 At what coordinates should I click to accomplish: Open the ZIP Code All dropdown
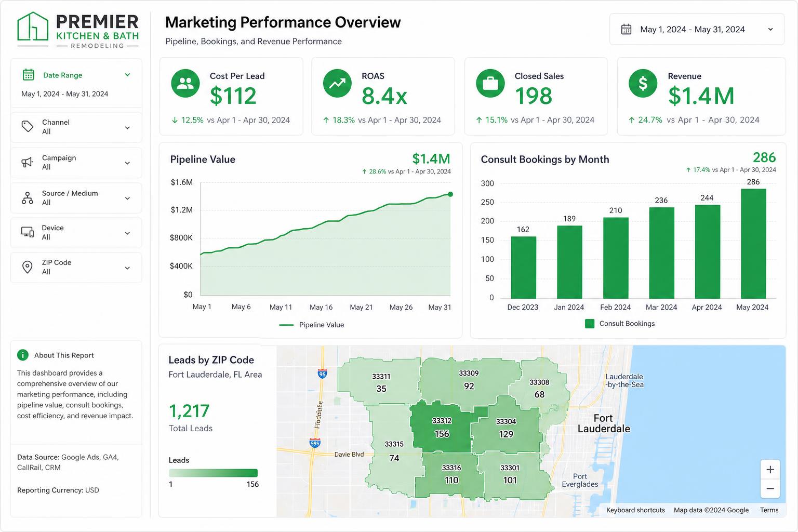point(76,268)
